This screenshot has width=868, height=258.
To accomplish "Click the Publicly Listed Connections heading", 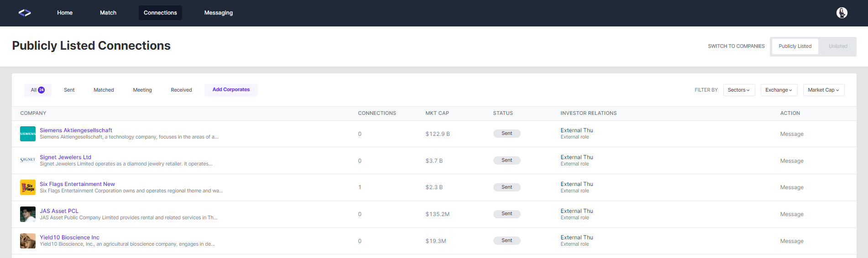I will pos(91,46).
